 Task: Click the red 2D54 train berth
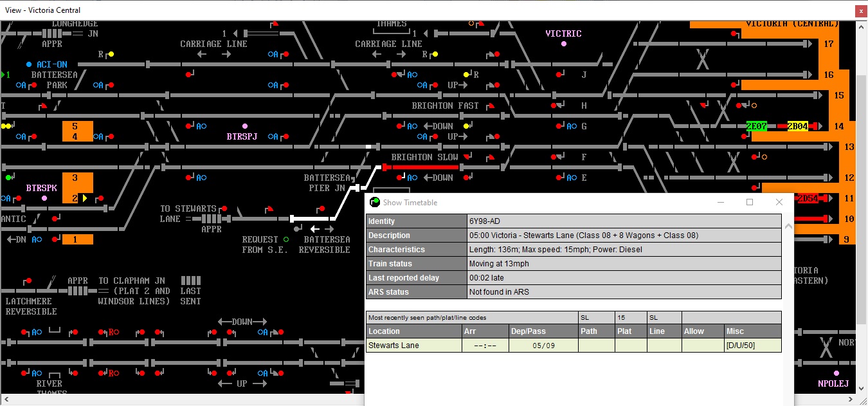pyautogui.click(x=808, y=198)
